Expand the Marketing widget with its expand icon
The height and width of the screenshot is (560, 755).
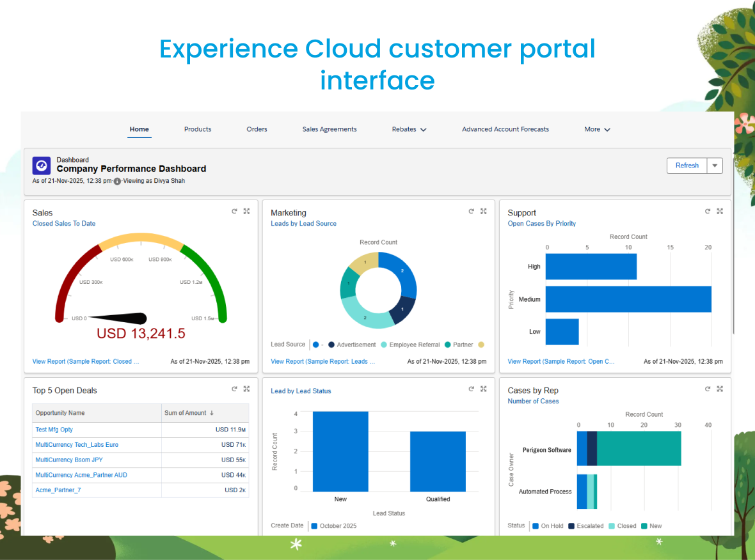484,211
